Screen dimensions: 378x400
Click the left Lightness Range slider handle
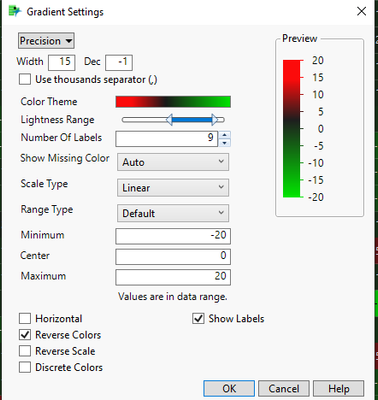[169, 120]
